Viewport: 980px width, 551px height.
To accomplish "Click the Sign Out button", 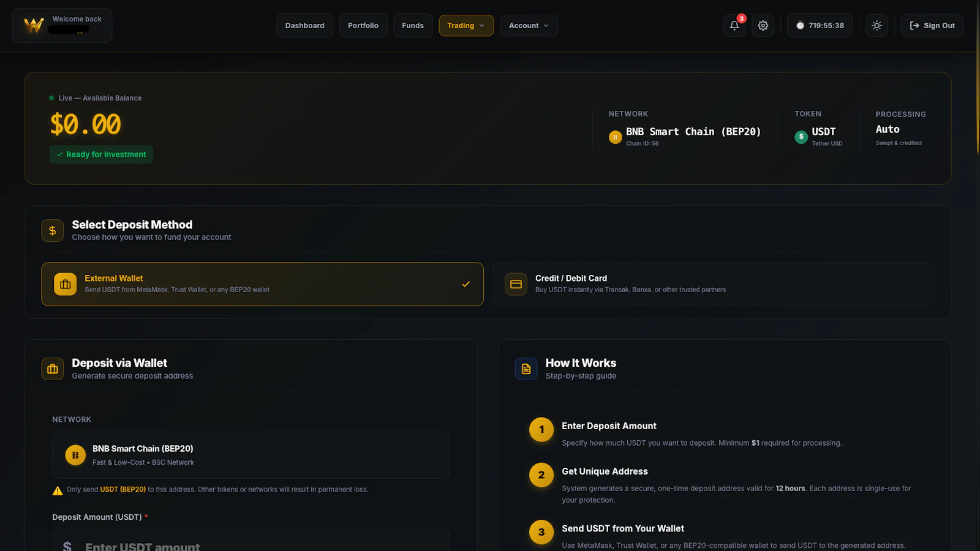I will click(x=932, y=26).
